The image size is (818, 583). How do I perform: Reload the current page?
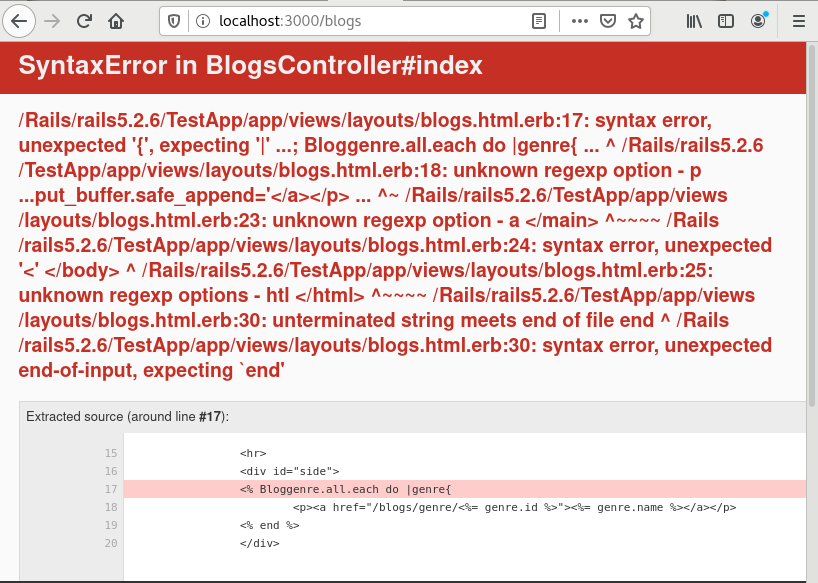(84, 21)
